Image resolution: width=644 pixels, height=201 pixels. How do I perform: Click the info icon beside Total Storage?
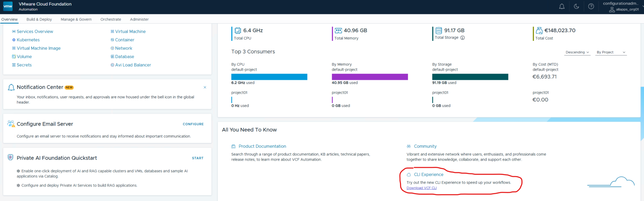462,37
